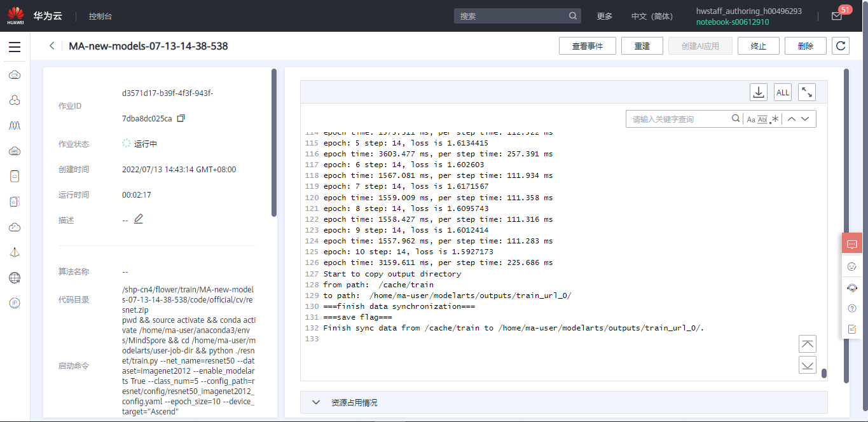This screenshot has width=868, height=422.
Task: Click the stacked cloud disk backup sidebar icon
Action: coord(15,201)
